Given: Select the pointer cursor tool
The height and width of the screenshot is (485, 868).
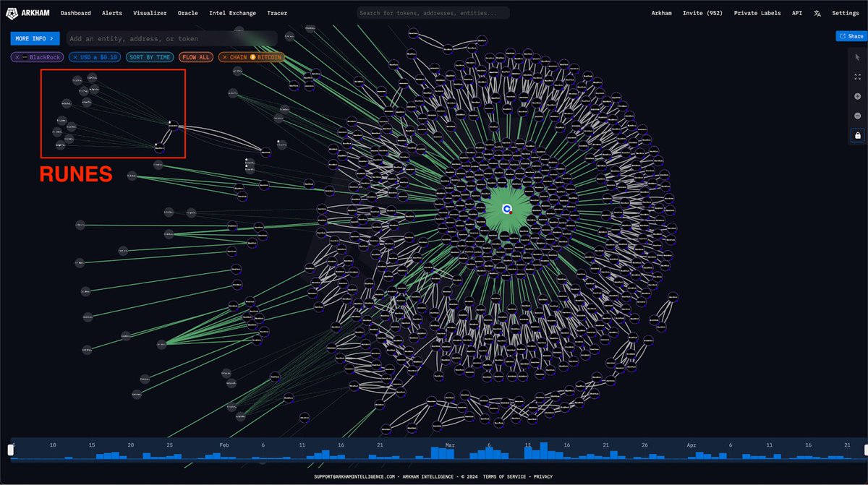Looking at the screenshot, I should pos(857,57).
